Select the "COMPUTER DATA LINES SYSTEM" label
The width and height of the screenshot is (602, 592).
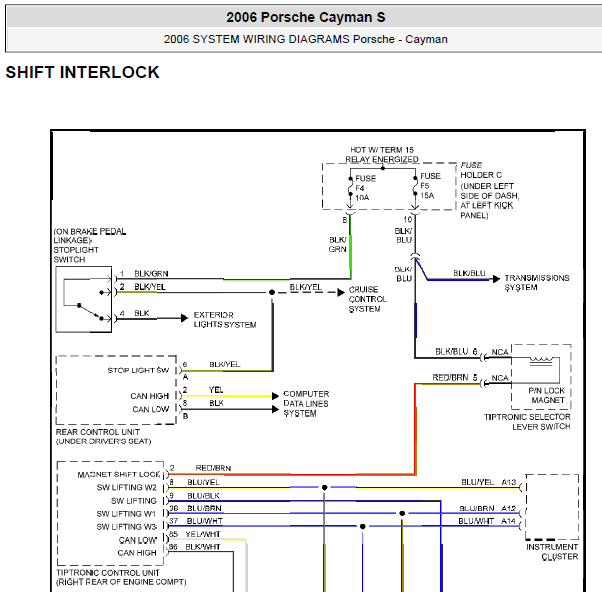[306, 403]
